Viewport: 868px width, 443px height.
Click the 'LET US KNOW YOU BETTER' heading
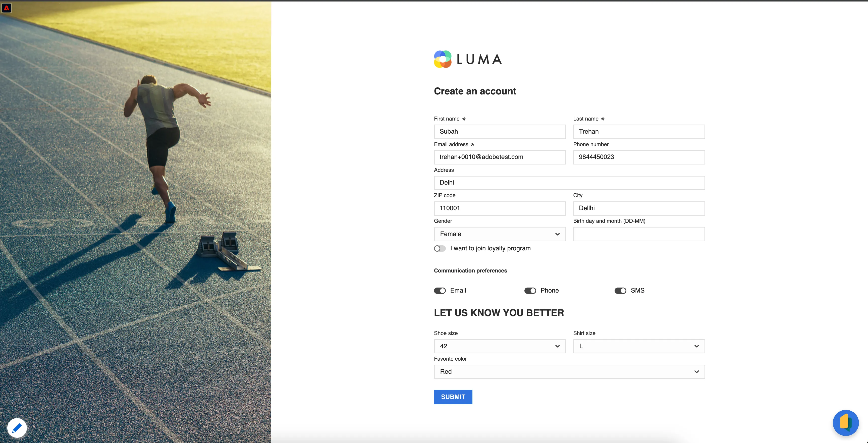click(x=499, y=313)
